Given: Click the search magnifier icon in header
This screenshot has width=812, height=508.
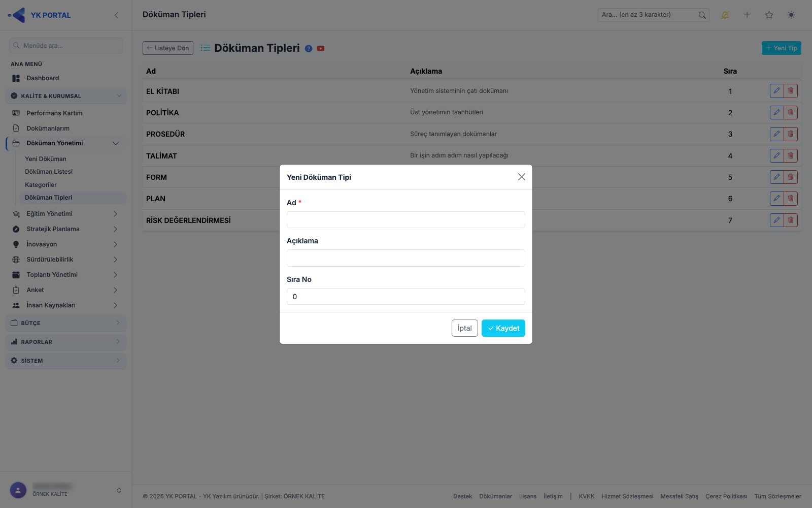Looking at the screenshot, I should coord(702,15).
